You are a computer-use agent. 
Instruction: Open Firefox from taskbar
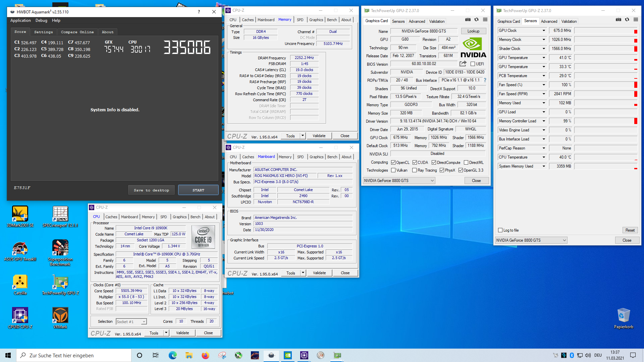point(205,355)
